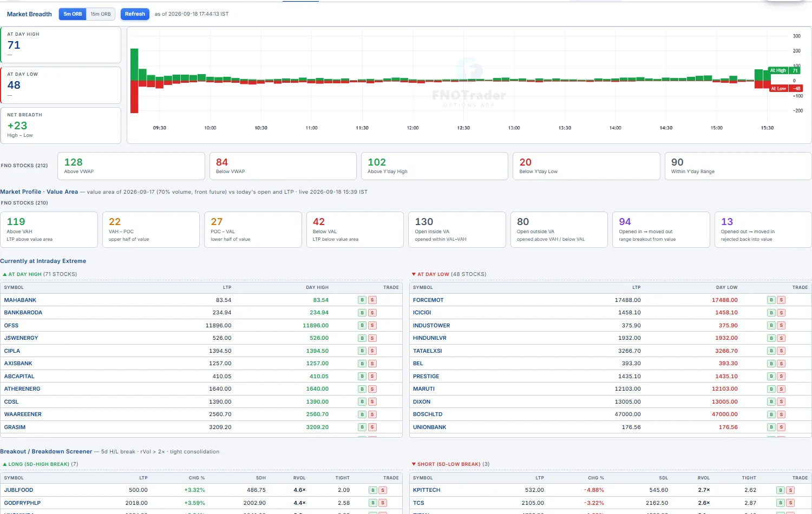Sell CDSL using its S button
The width and height of the screenshot is (812, 514).
(x=372, y=402)
